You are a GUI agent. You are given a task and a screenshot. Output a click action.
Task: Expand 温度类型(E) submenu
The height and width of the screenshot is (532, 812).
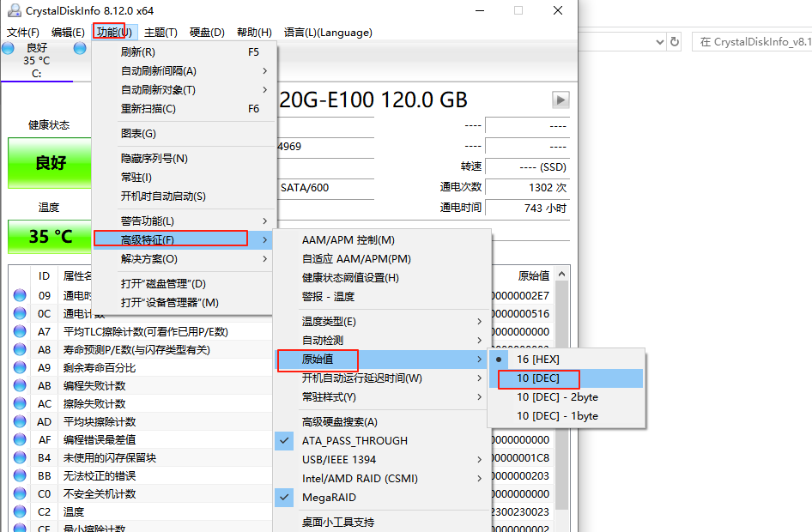click(x=382, y=322)
